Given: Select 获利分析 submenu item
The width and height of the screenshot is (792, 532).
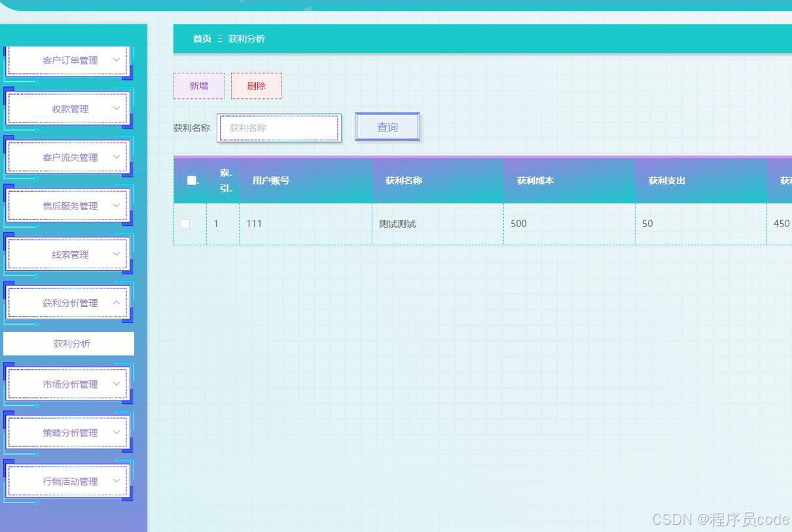Looking at the screenshot, I should tap(69, 344).
